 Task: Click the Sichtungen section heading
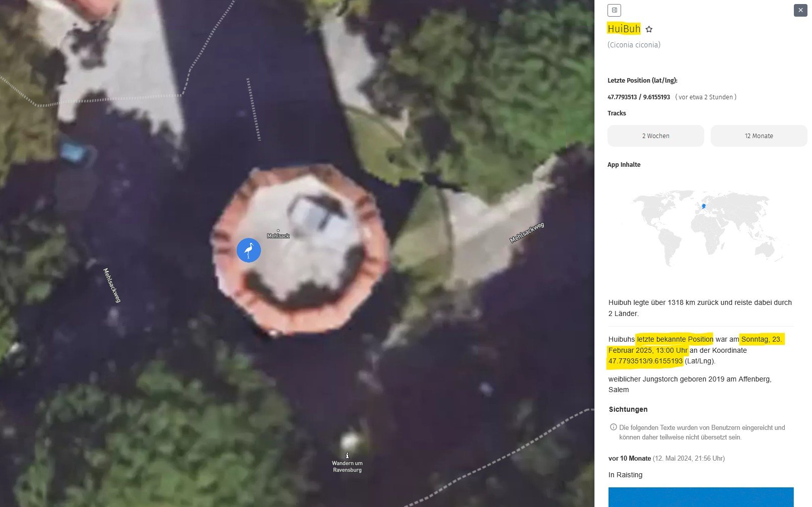point(628,409)
